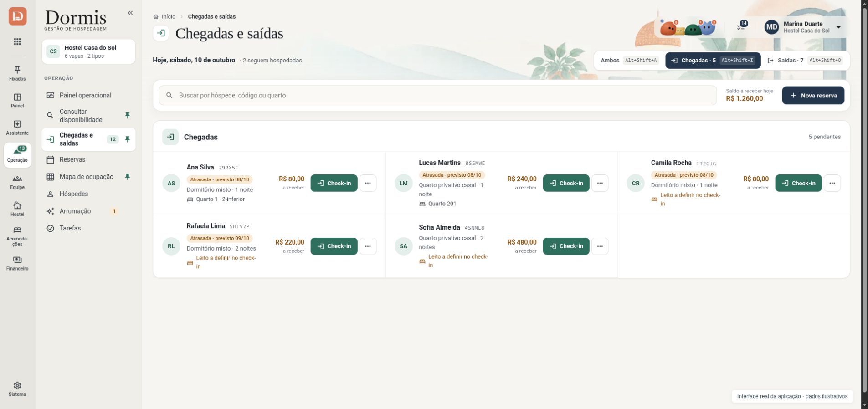Open Hóspedes in the sidebar
This screenshot has height=409, width=868.
pyautogui.click(x=88, y=194)
